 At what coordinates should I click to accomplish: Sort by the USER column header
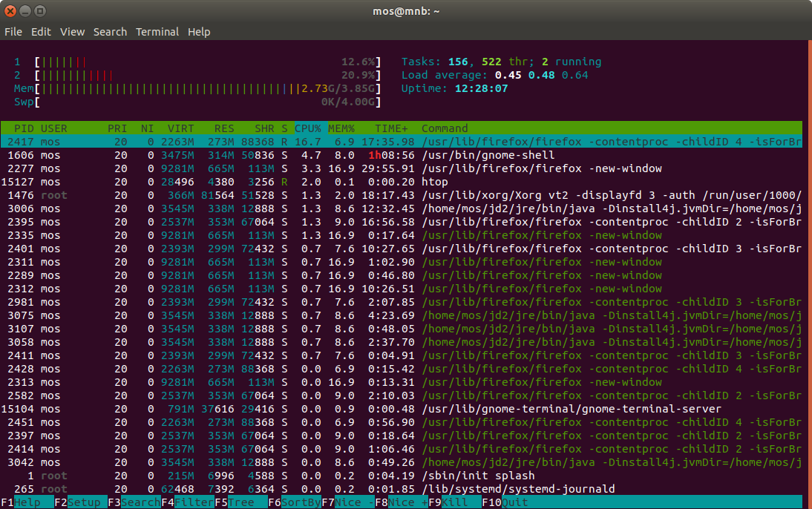[x=54, y=128]
